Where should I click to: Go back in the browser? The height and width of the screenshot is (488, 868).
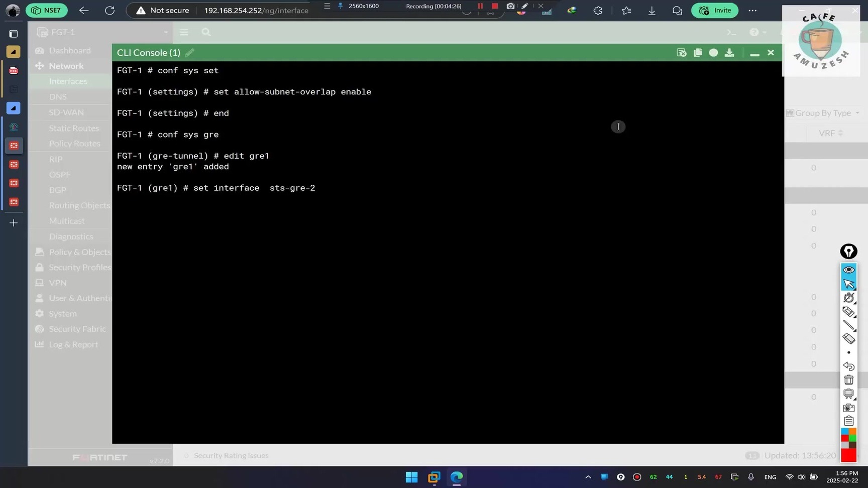pos(84,10)
